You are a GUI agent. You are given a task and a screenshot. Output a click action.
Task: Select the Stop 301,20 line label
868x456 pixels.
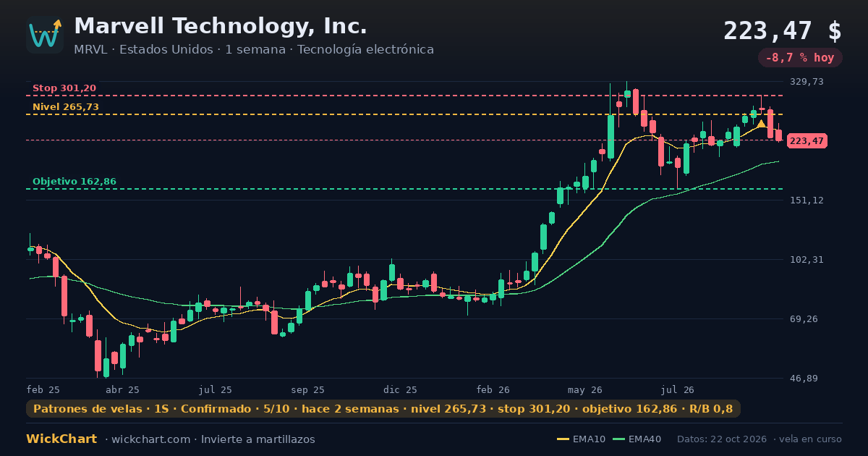pyautogui.click(x=64, y=88)
